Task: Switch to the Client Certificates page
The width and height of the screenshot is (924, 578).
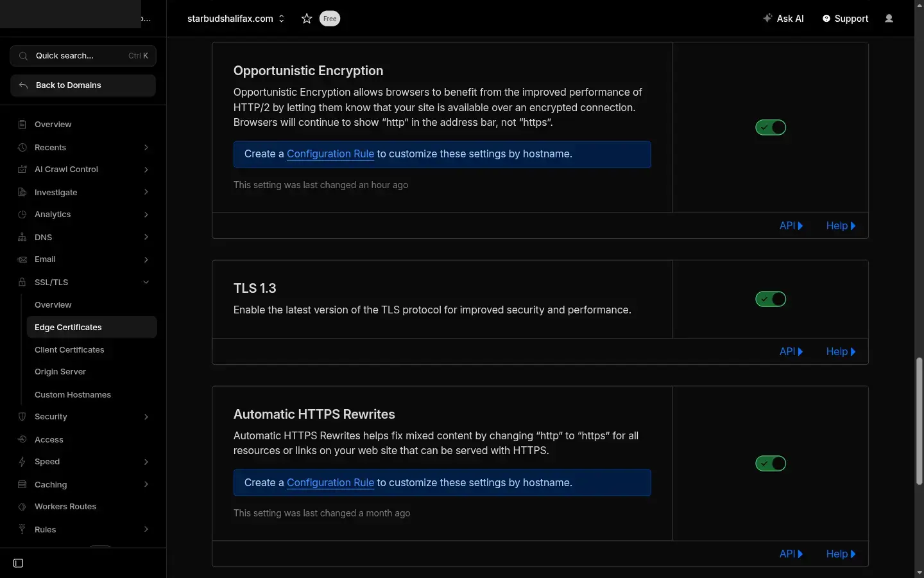Action: click(x=69, y=349)
